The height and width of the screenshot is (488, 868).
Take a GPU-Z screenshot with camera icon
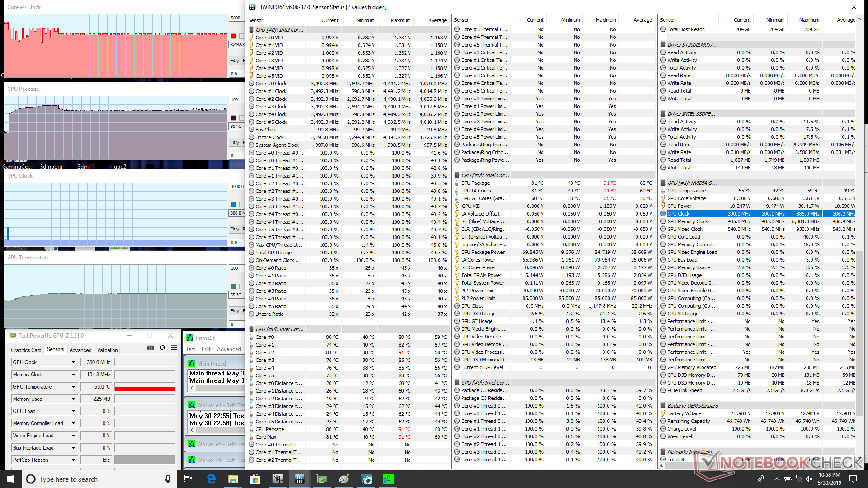[151, 348]
